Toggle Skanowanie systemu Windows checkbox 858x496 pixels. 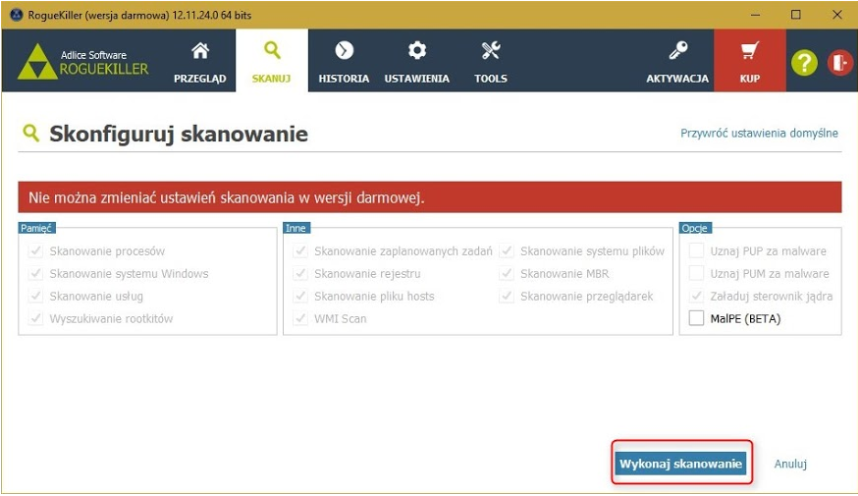tap(36, 274)
